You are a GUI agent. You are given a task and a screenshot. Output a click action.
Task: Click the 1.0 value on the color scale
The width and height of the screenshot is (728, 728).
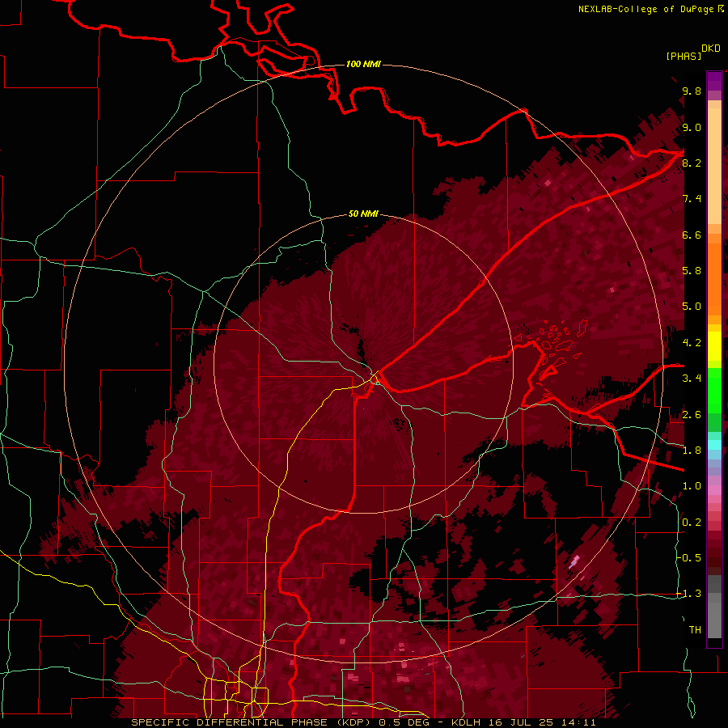tap(692, 486)
